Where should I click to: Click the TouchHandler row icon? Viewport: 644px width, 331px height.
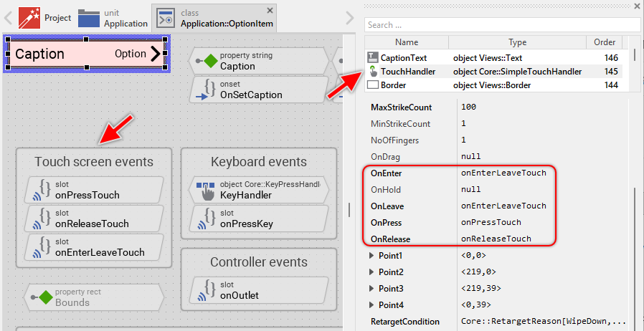[x=372, y=71]
